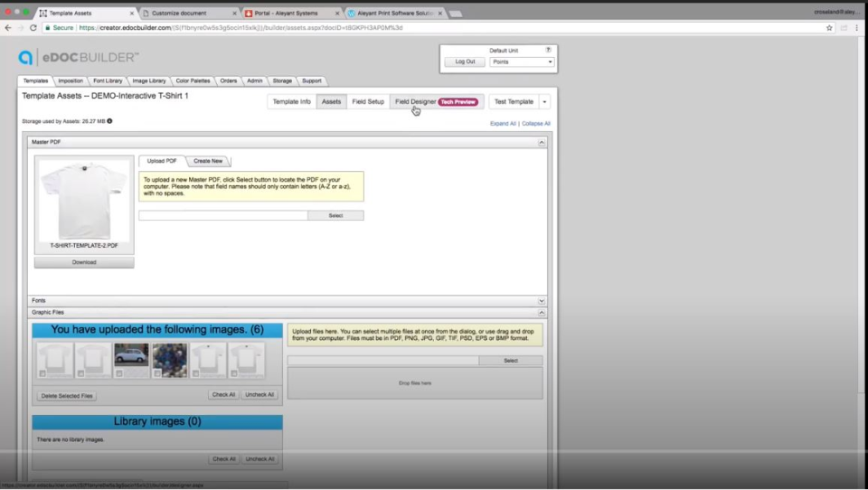
Task: Reload the page with the refresh icon
Action: 33,28
